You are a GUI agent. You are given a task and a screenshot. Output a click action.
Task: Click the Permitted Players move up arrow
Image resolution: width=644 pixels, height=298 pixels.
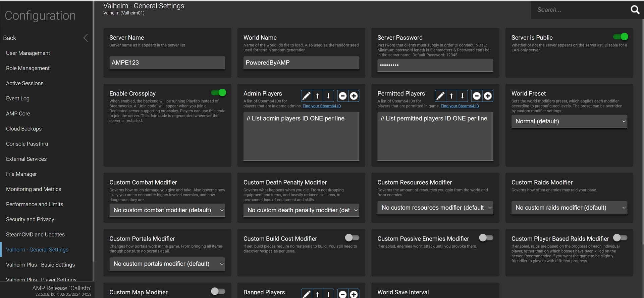(451, 96)
